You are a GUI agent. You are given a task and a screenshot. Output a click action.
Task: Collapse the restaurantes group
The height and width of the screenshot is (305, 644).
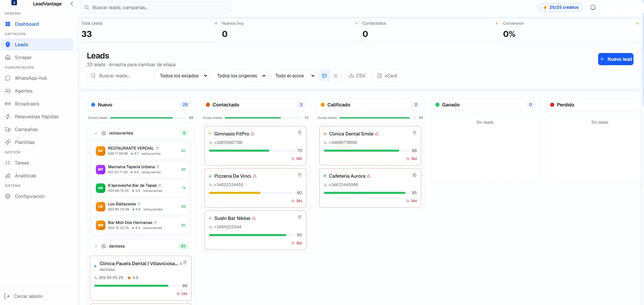tap(96, 133)
